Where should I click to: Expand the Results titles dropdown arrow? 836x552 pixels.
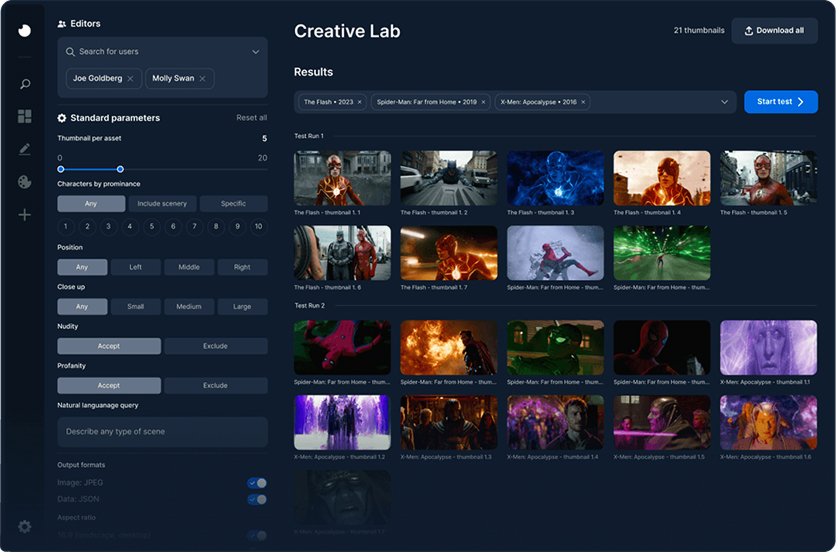pos(724,102)
